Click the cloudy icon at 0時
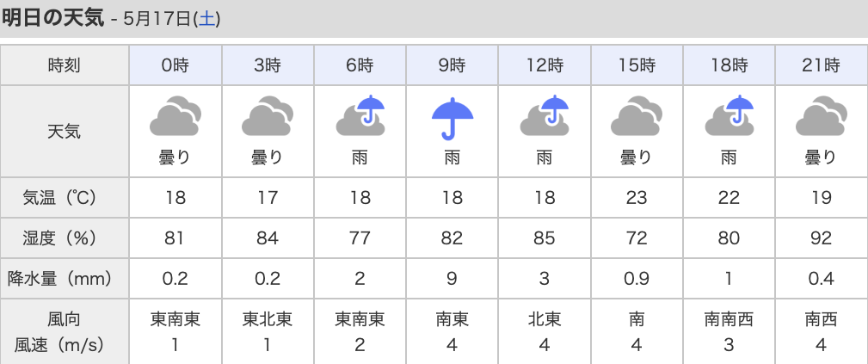Image resolution: width=868 pixels, height=364 pixels. 175,116
